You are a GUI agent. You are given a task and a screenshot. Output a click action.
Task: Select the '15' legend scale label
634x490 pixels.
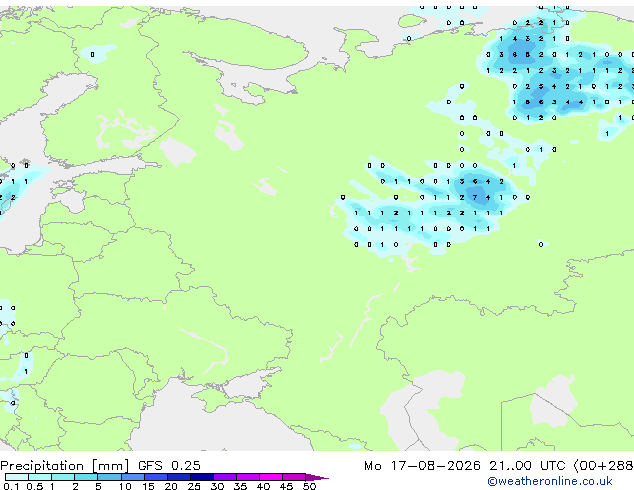pos(148,486)
